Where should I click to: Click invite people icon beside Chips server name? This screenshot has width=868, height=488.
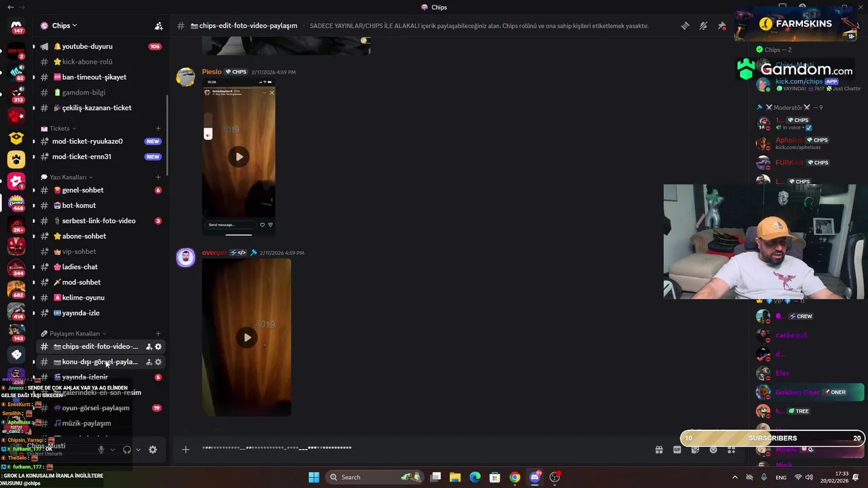(159, 26)
